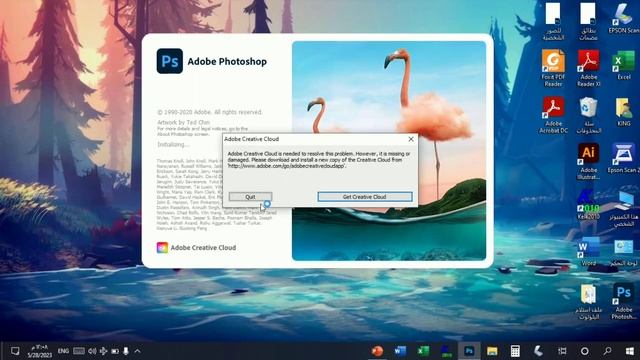Viewport: 640px width, 360px height.
Task: Show hidden system tray icons
Action: pos(138,351)
